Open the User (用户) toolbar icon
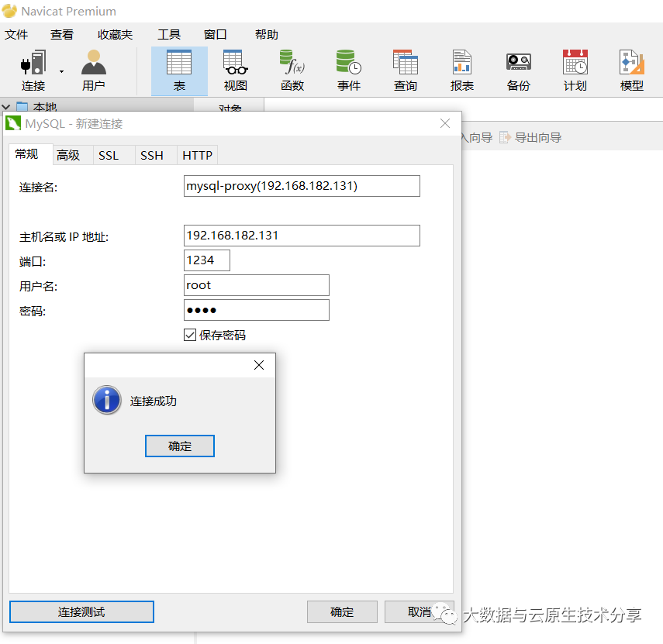The image size is (663, 644). (x=94, y=71)
